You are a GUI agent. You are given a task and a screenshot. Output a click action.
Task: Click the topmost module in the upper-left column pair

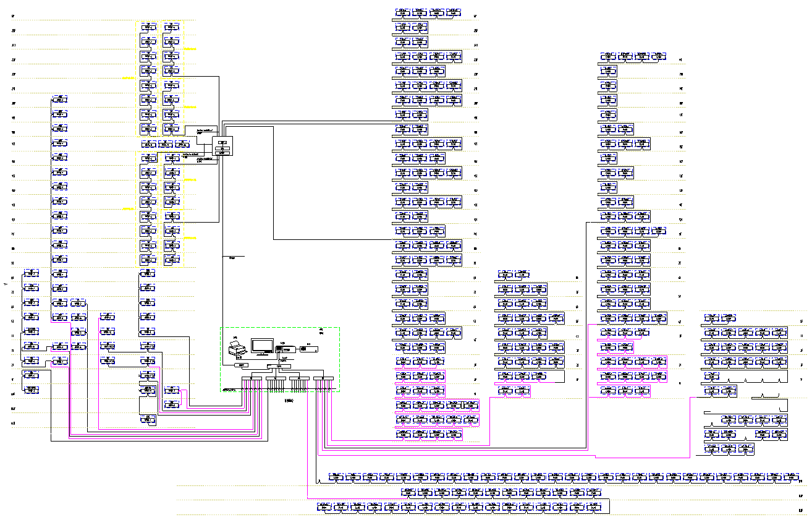point(149,27)
